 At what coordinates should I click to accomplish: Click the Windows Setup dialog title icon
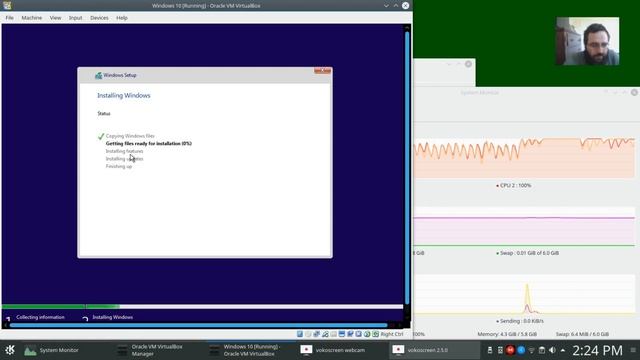tap(98, 76)
